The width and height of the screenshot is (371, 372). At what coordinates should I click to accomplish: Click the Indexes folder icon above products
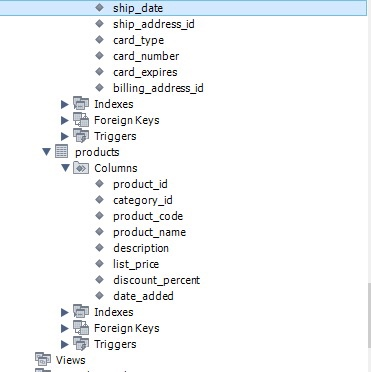[81, 104]
